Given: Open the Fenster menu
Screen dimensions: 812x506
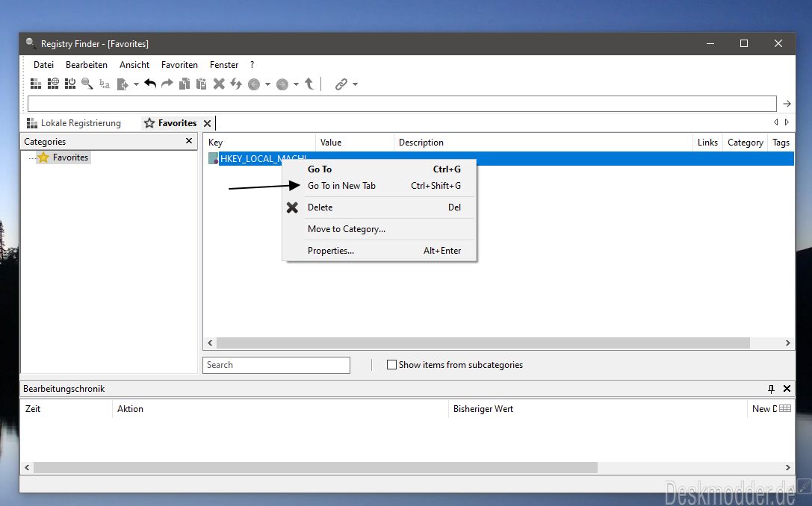Looking at the screenshot, I should click(223, 65).
